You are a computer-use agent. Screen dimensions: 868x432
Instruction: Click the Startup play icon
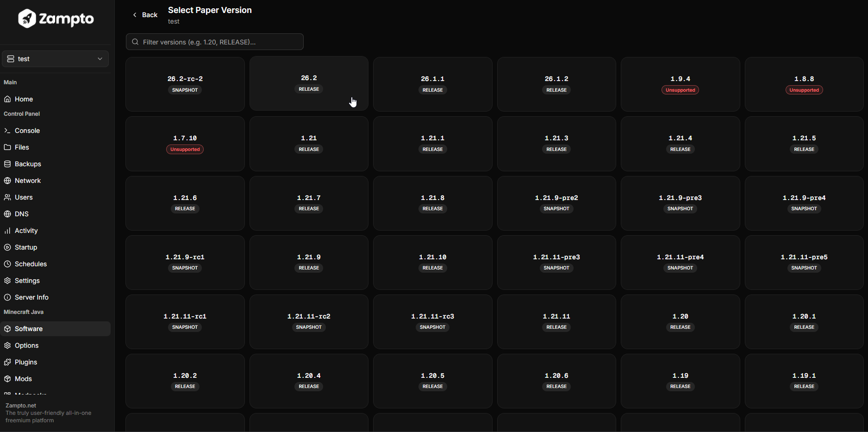coord(7,247)
